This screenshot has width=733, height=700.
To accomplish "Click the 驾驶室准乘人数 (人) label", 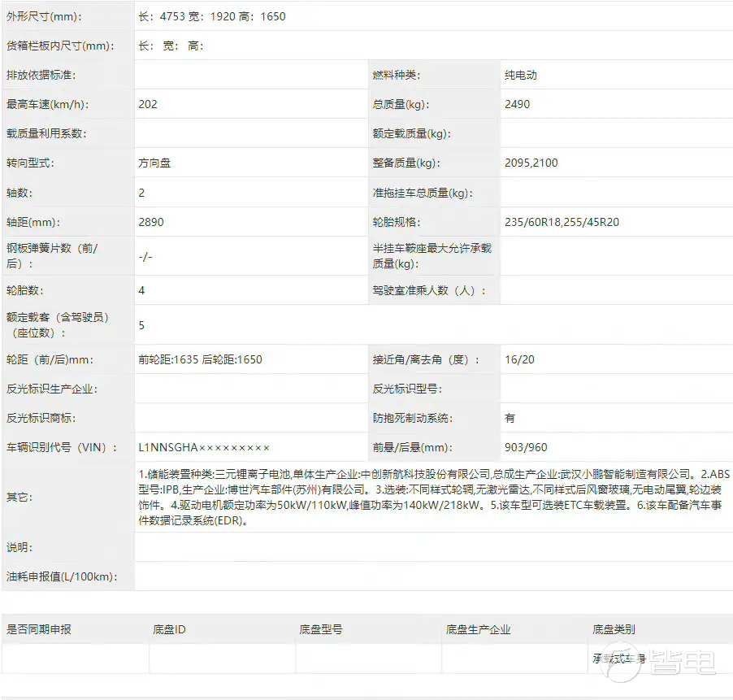I will [x=429, y=290].
